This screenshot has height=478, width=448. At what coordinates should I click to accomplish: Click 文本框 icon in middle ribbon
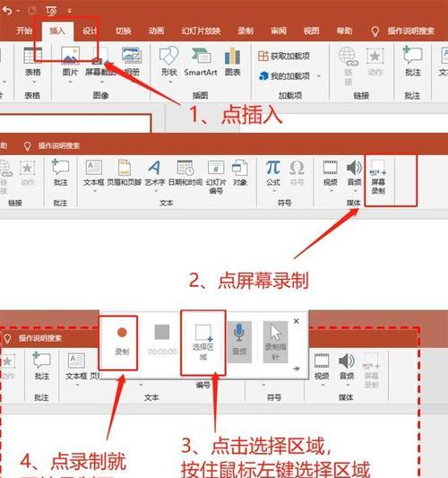(94, 168)
